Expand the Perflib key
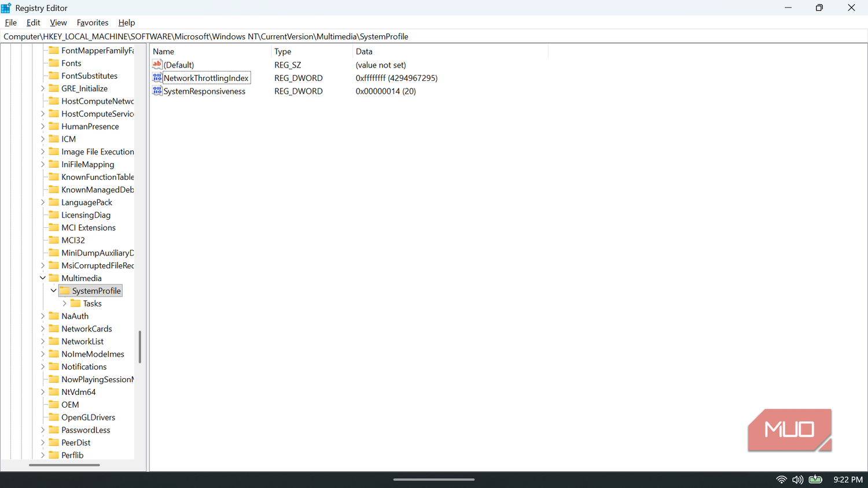 pos(43,455)
